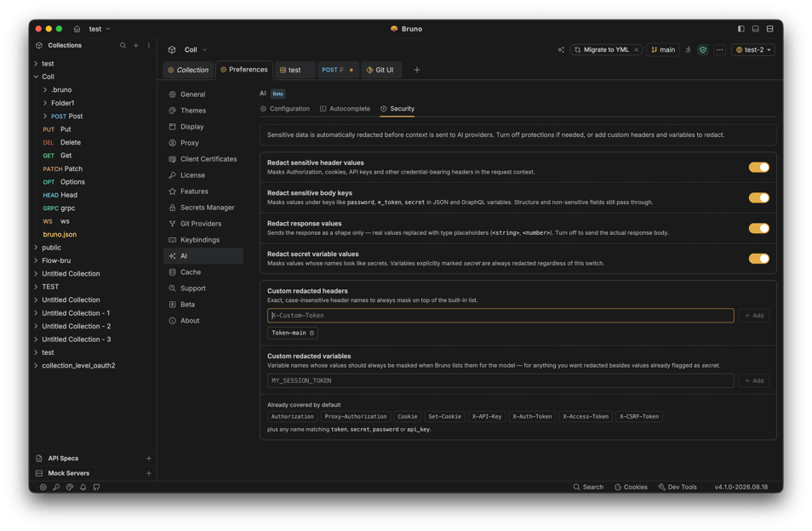Viewport: 812px width, 531px height.
Task: Click the home icon in title bar
Action: coord(77,29)
